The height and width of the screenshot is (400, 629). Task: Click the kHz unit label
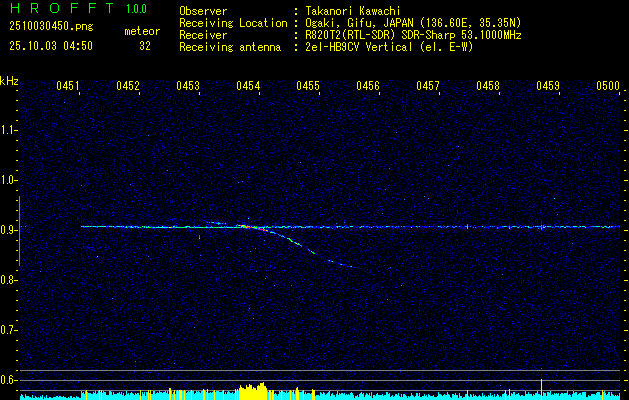point(9,80)
